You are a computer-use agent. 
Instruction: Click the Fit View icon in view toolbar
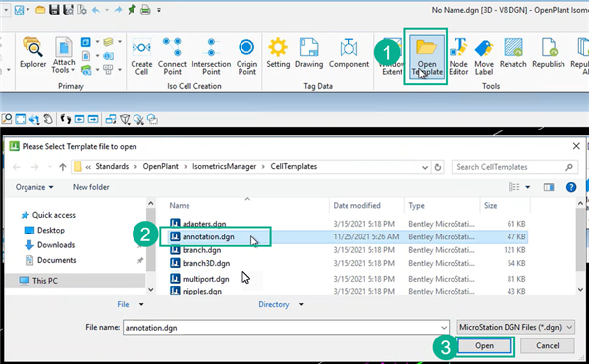tap(21, 119)
